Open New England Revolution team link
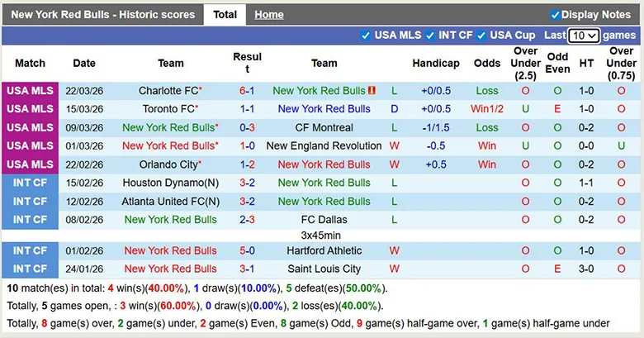Viewport: 644px width, 338px height. 324,145
